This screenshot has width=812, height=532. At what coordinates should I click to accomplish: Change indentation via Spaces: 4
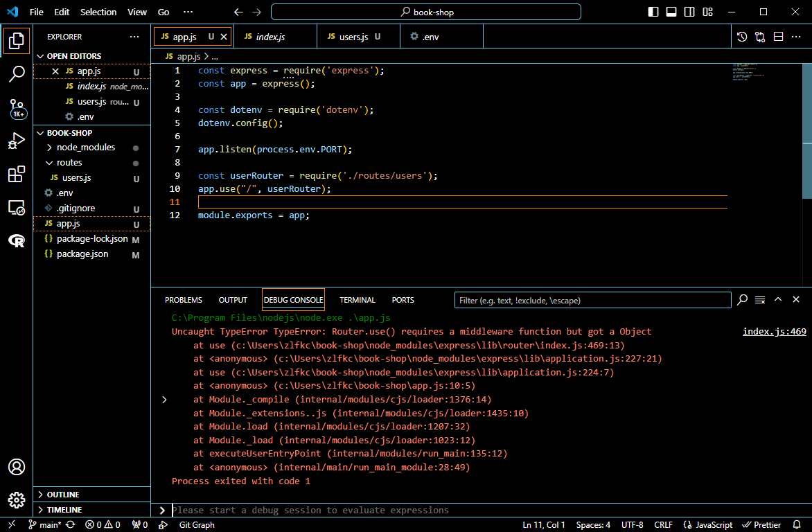[593, 525]
